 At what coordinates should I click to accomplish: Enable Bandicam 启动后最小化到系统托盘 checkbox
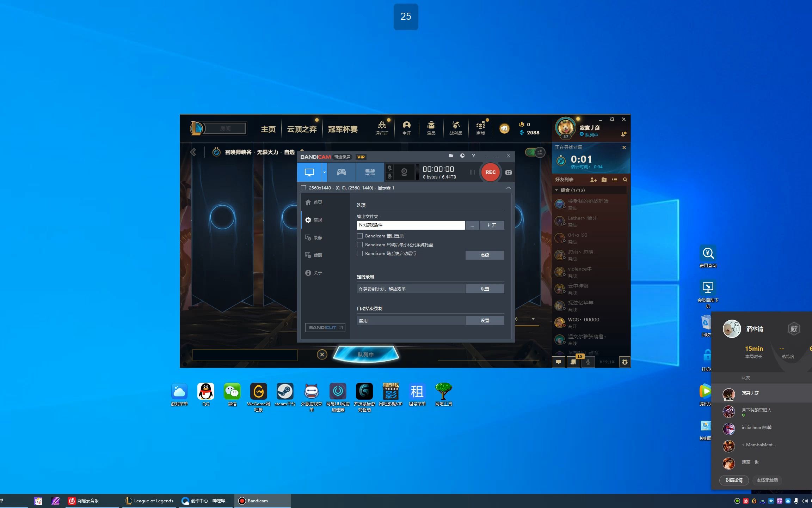(x=360, y=244)
